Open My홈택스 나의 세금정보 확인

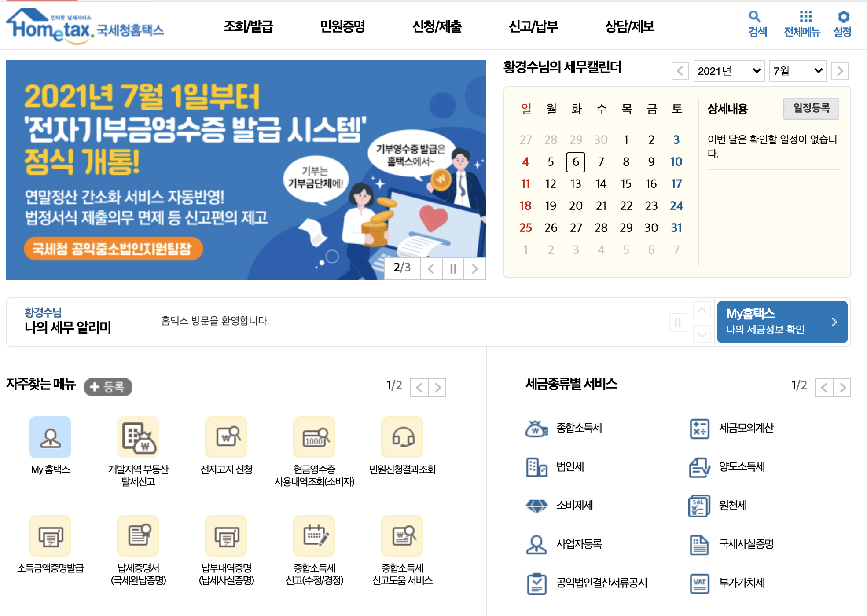[x=782, y=322]
